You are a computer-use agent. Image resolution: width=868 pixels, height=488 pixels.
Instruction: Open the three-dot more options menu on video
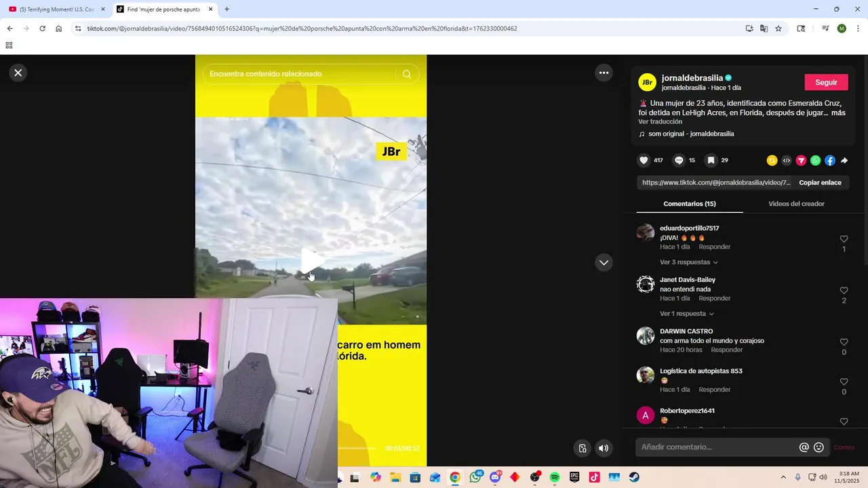coord(604,73)
